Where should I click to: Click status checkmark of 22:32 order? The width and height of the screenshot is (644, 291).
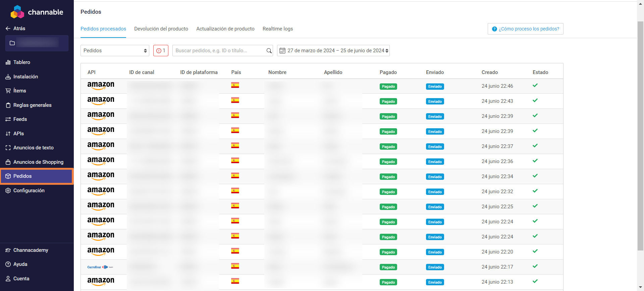(x=535, y=191)
